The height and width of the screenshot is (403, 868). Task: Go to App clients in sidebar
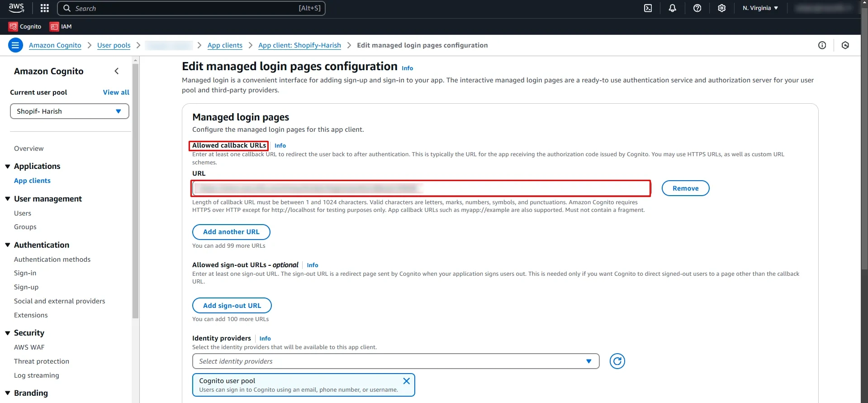tap(32, 181)
